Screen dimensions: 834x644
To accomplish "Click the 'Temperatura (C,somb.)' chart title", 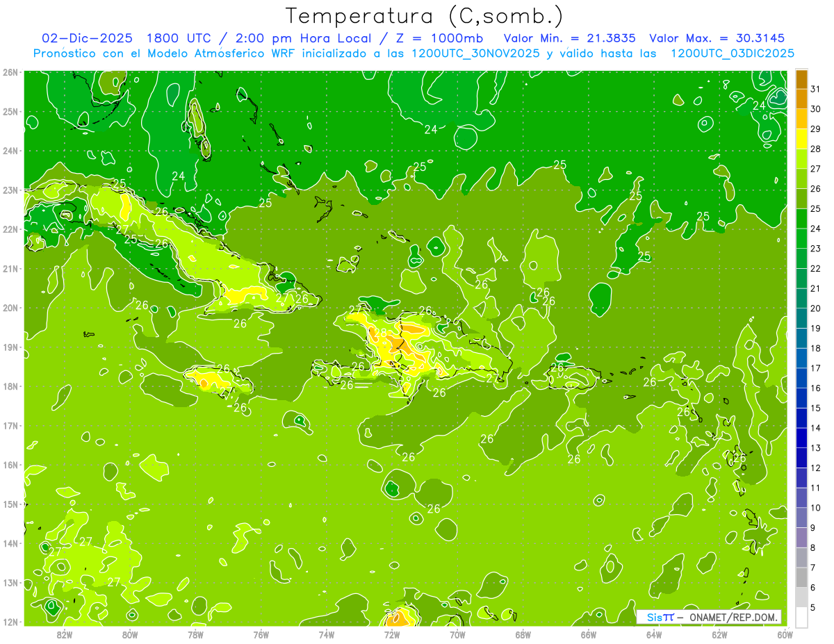I will pyautogui.click(x=425, y=16).
